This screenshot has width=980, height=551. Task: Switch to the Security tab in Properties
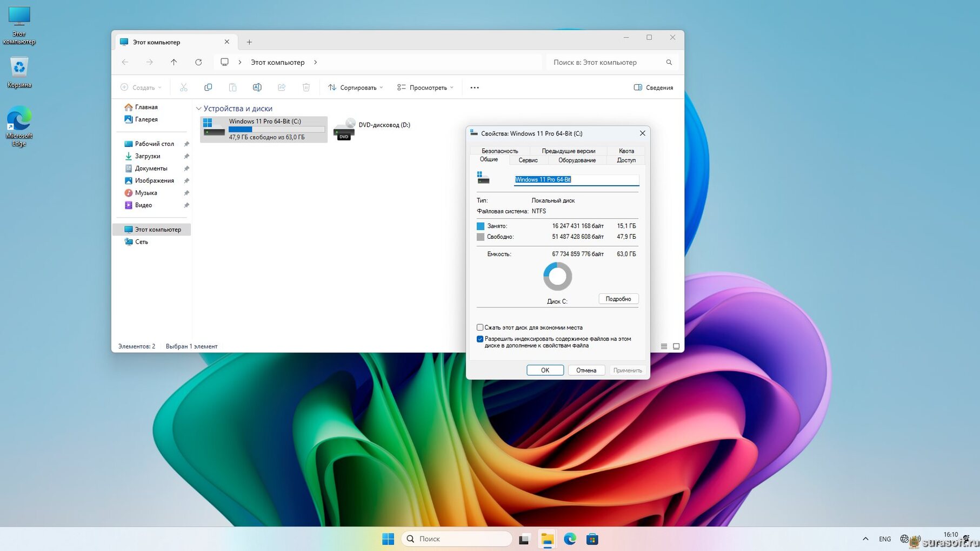[499, 151]
